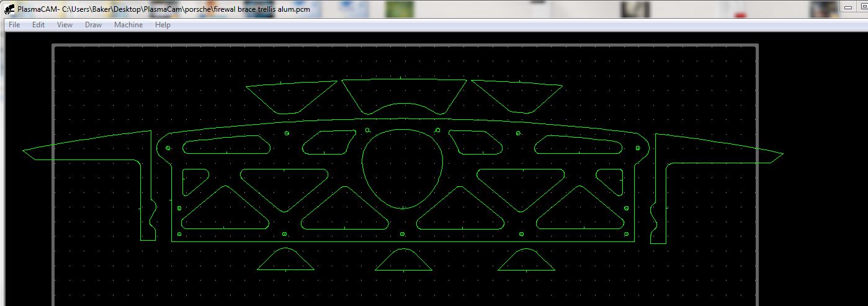Click the trellis upper-right corner bolt hole

click(x=638, y=148)
